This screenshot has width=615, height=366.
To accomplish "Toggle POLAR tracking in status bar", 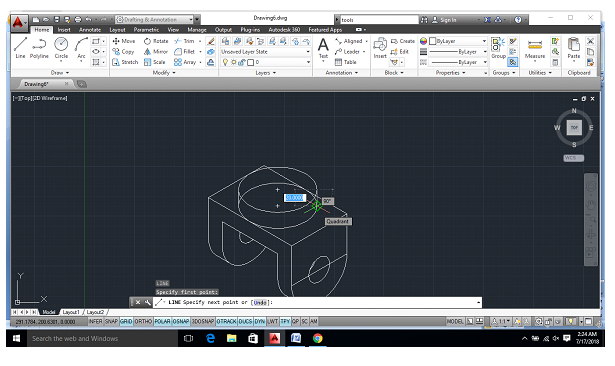I will pos(162,321).
